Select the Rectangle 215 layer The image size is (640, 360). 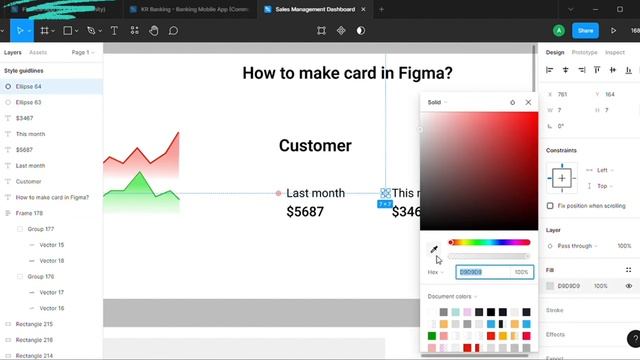[51, 324]
